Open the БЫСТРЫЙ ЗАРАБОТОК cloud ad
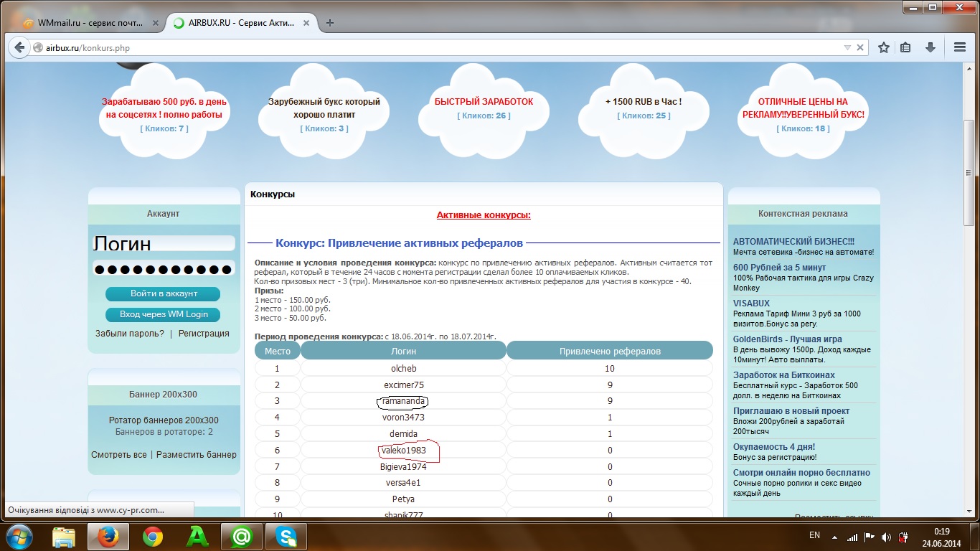This screenshot has width=980, height=551. (484, 102)
